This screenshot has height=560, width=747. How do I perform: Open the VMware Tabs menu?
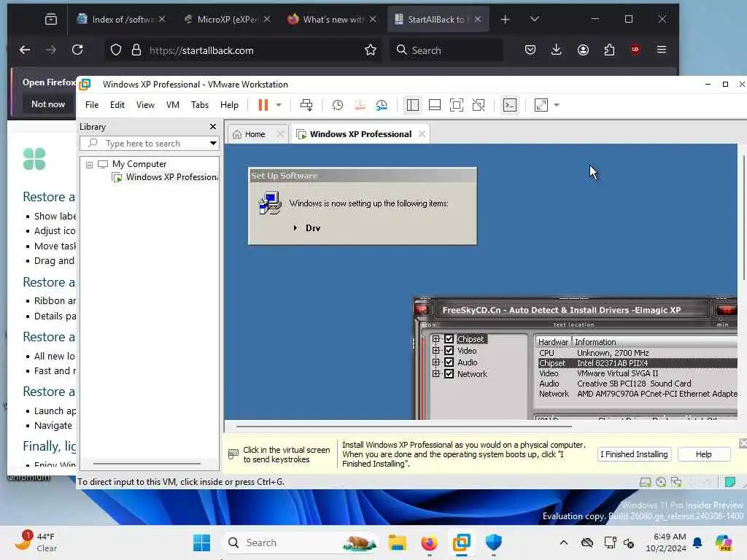pyautogui.click(x=200, y=105)
